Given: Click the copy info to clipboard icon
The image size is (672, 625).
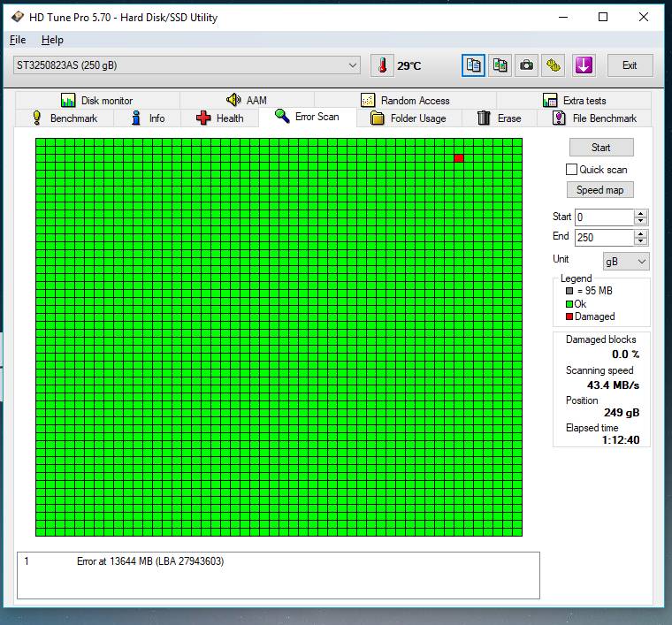Looking at the screenshot, I should pyautogui.click(x=473, y=65).
